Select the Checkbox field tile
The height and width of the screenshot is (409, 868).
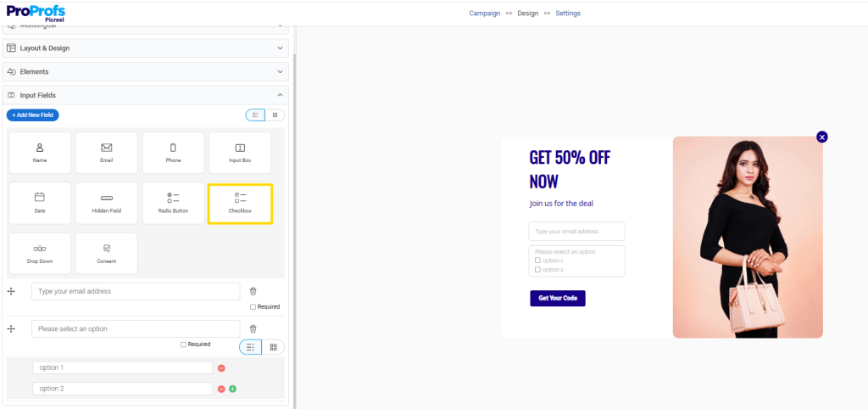240,204
